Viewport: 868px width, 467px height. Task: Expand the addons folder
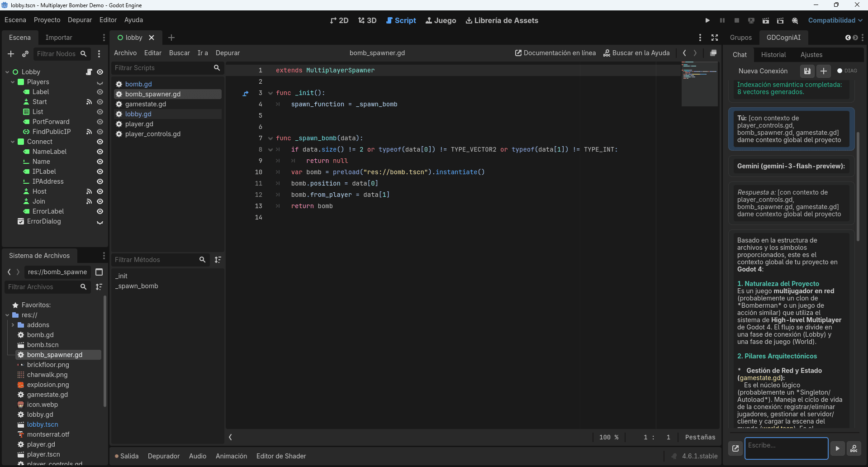[x=13, y=325]
